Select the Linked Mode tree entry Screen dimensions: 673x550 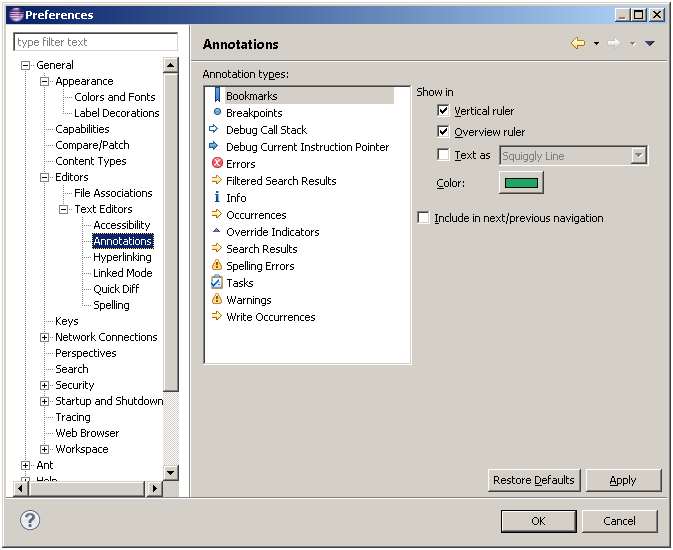[x=123, y=273]
